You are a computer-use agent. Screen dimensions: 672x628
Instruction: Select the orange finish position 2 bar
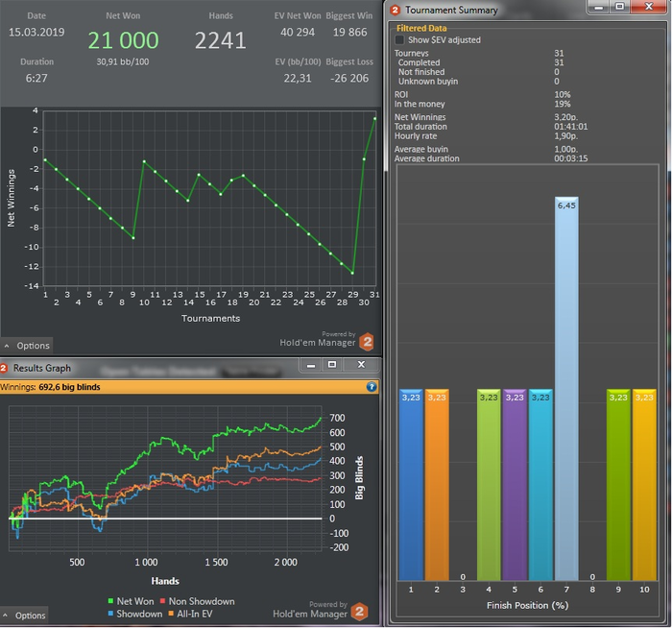[437, 484]
